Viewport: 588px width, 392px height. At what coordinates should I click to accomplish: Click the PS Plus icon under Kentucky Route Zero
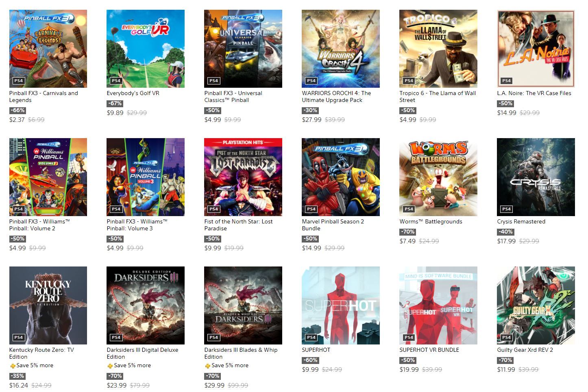(13, 366)
